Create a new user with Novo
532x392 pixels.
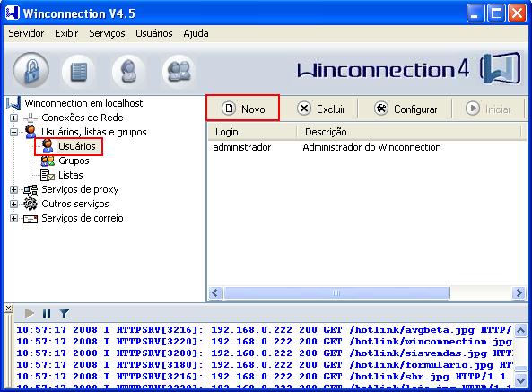243,109
